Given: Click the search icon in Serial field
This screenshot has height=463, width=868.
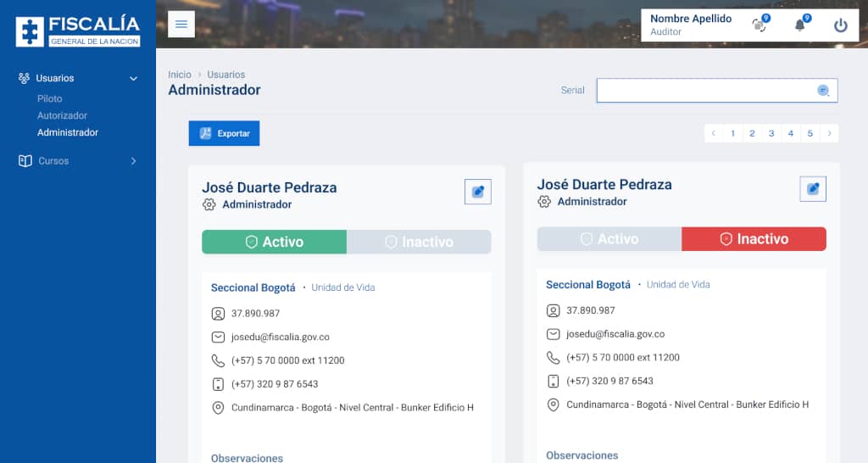Looking at the screenshot, I should pyautogui.click(x=822, y=91).
